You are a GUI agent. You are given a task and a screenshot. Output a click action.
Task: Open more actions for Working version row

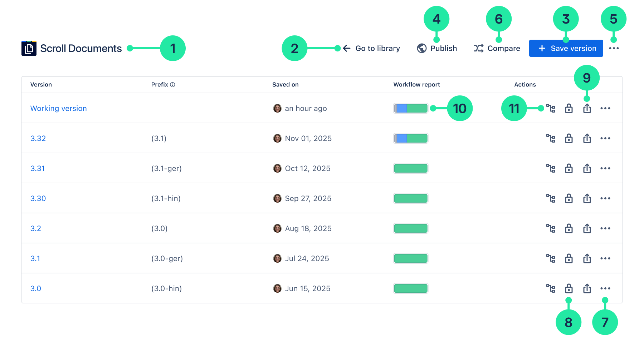pos(605,108)
